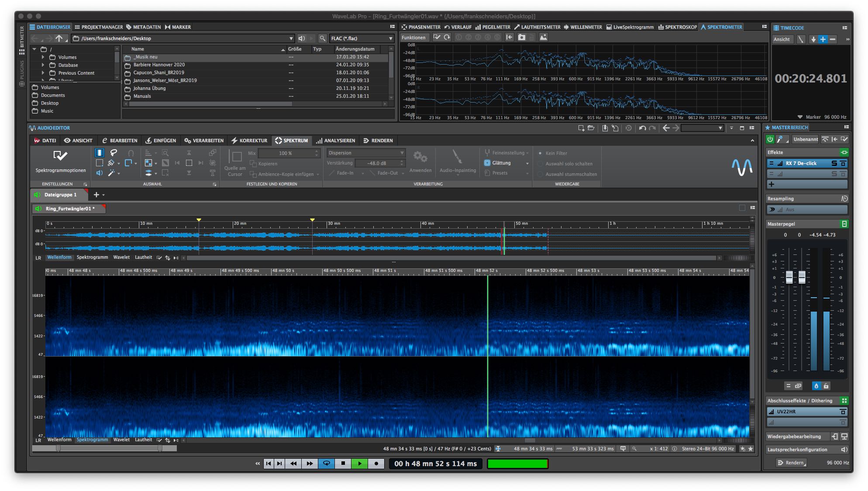Click the Glättung smoothing icon
The height and width of the screenshot is (491, 868).
pyautogui.click(x=487, y=163)
